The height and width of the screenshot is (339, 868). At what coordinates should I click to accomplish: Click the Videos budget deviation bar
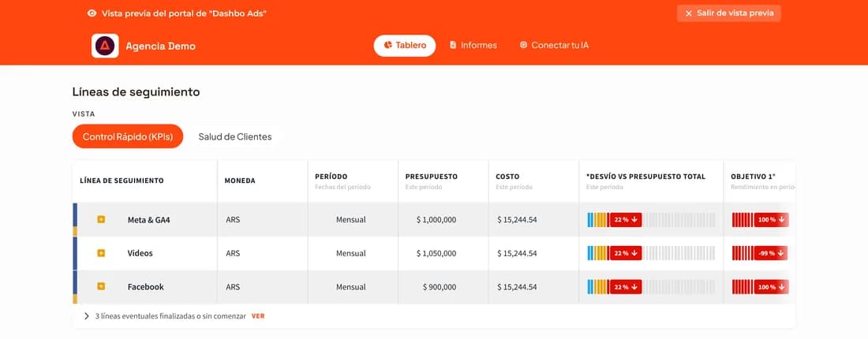tap(651, 253)
